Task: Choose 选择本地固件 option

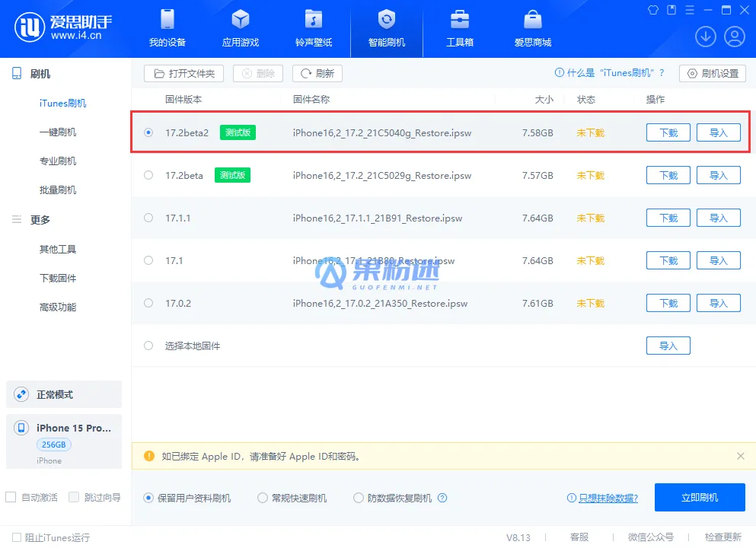Action: click(x=148, y=346)
